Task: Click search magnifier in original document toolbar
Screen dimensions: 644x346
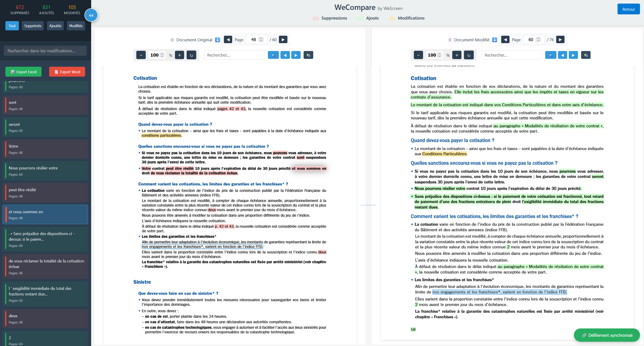Action: pyautogui.click(x=273, y=55)
